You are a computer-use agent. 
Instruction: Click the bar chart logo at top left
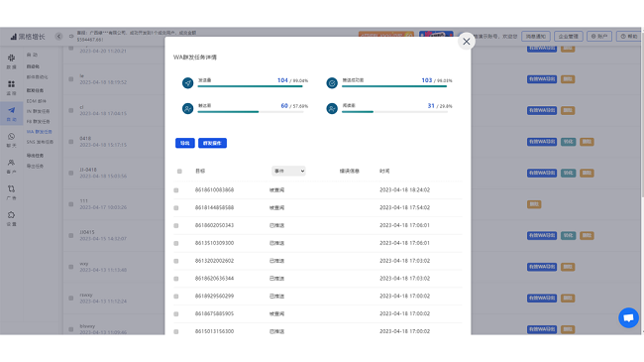pos(14,37)
